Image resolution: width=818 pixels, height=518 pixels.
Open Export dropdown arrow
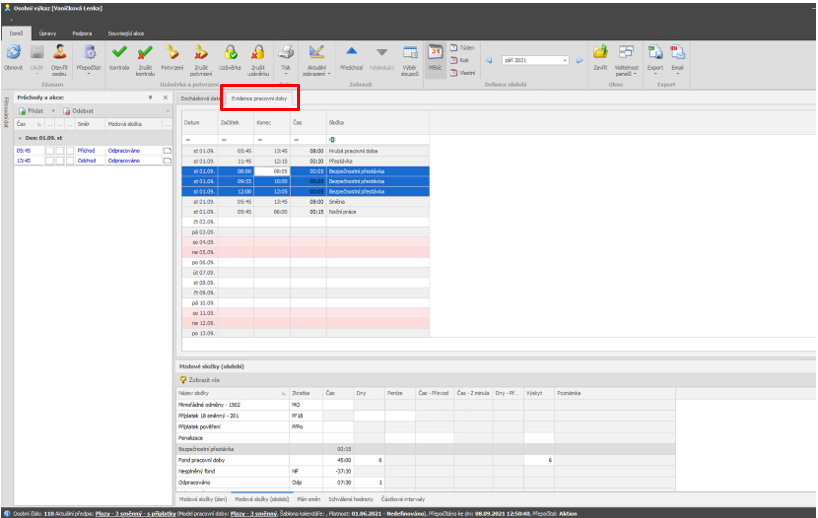coord(655,74)
